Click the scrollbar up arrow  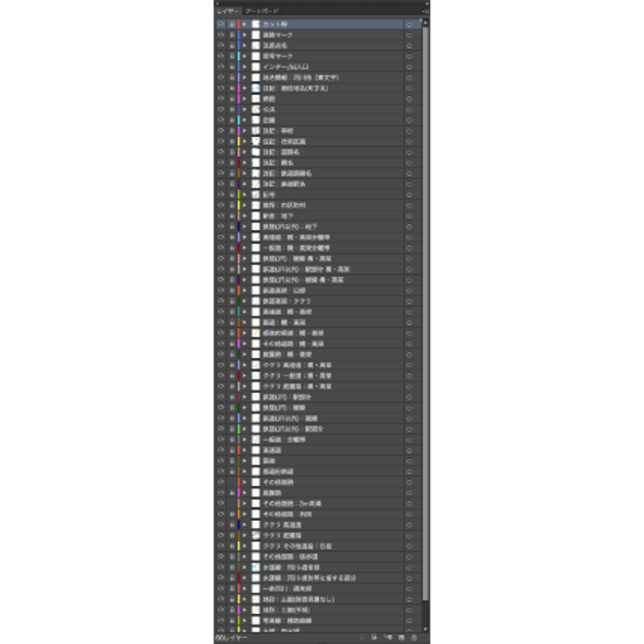pos(426,22)
